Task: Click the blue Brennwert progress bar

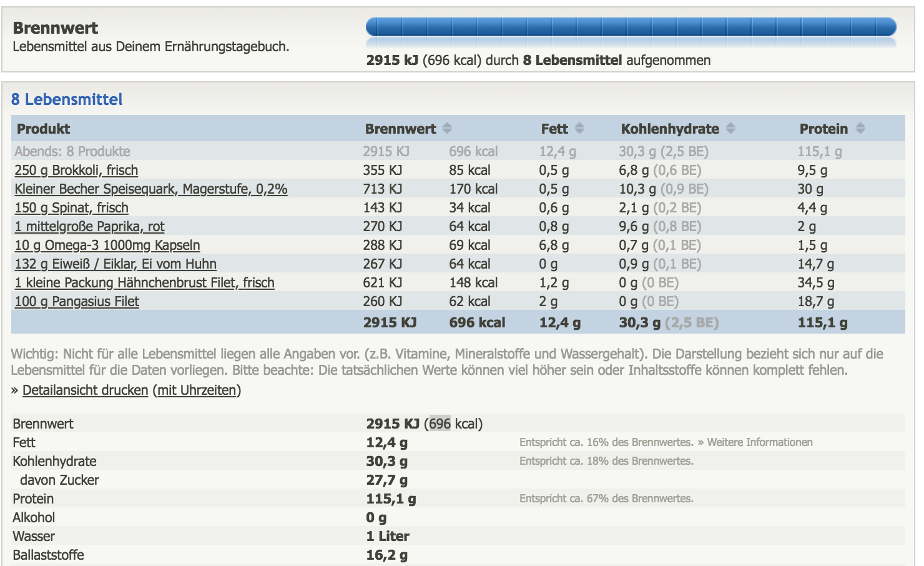Action: [631, 27]
